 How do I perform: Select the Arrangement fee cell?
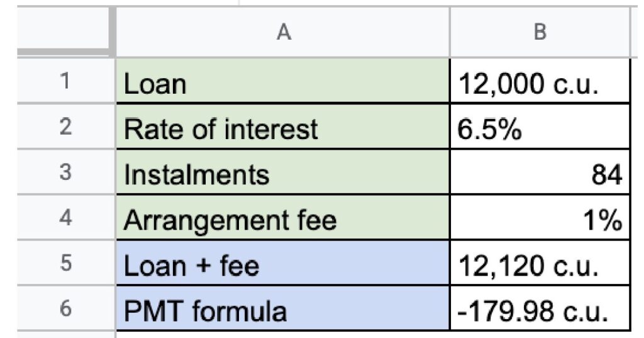click(282, 220)
